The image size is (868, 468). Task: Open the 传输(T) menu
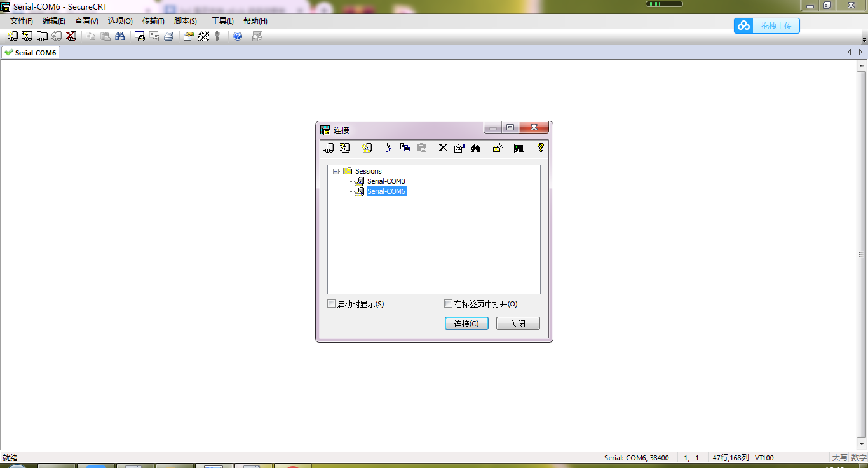click(153, 21)
